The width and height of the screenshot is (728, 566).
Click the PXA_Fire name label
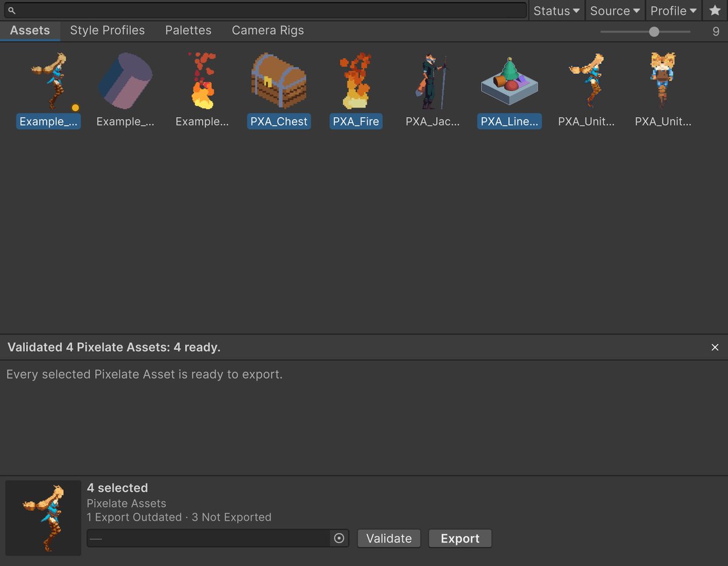[356, 121]
